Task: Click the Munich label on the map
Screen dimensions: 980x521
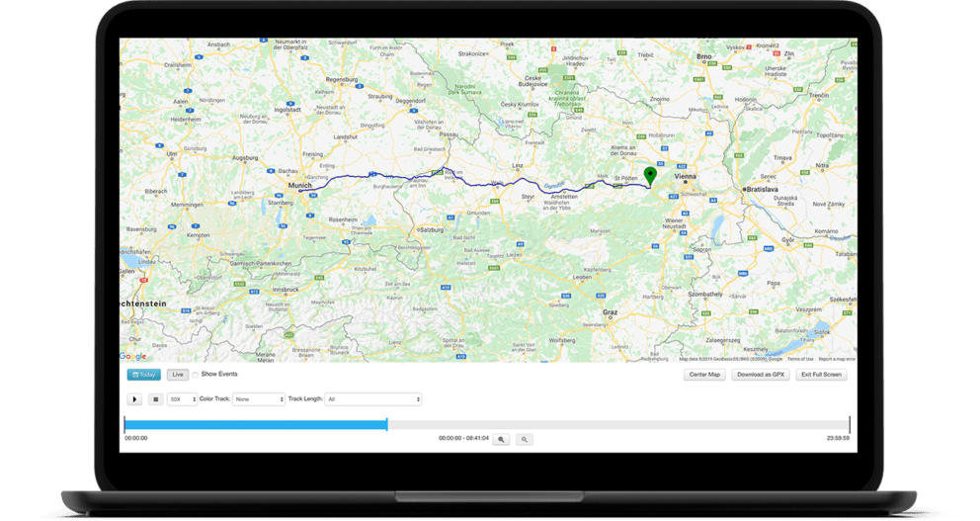Action: point(299,186)
